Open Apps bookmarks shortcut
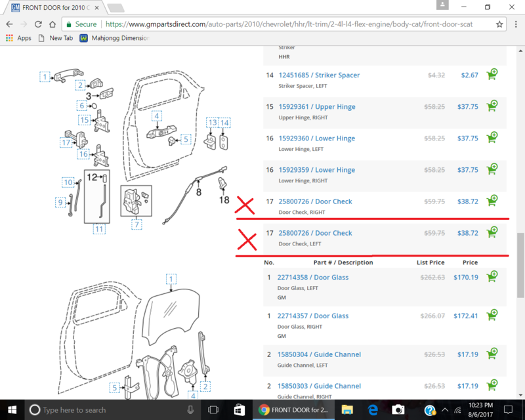The width and height of the screenshot is (525, 420). point(19,38)
